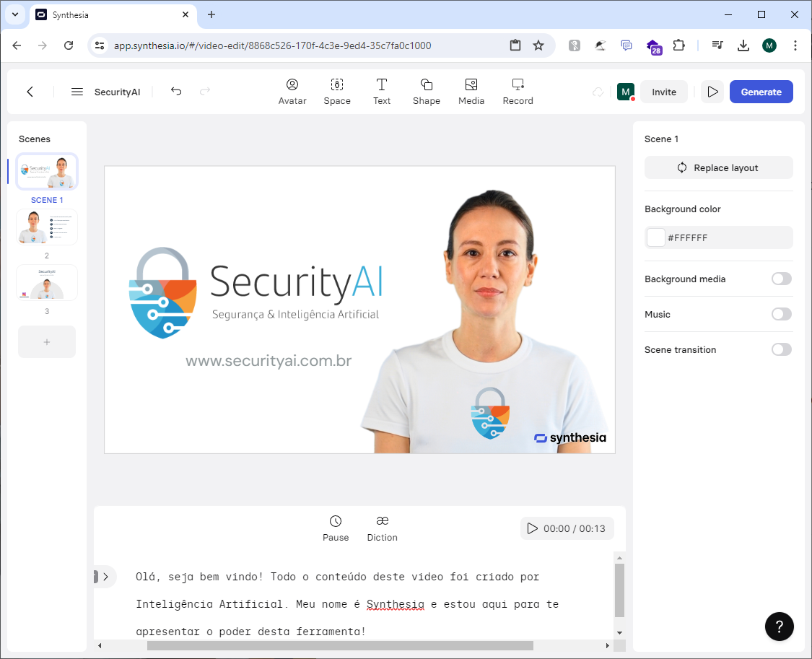The image size is (812, 659).
Task: Open Chrome's three-dot menu
Action: (795, 45)
